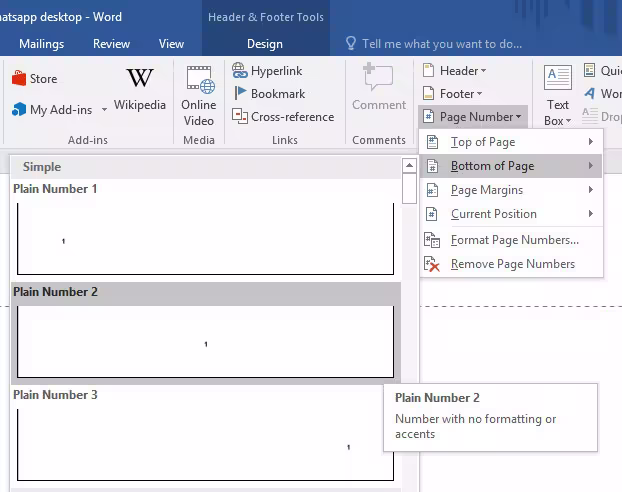
Task: Open Format Page Numbers dialog
Action: 513,240
